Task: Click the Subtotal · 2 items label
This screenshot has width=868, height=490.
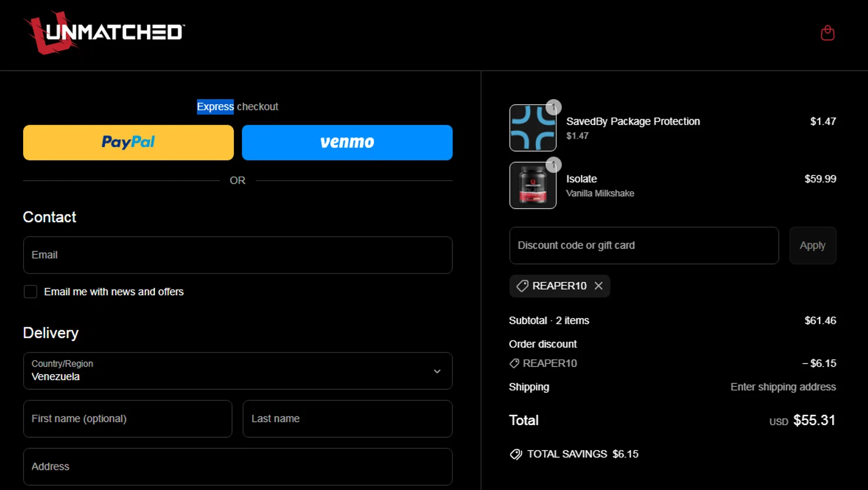Action: click(549, 320)
